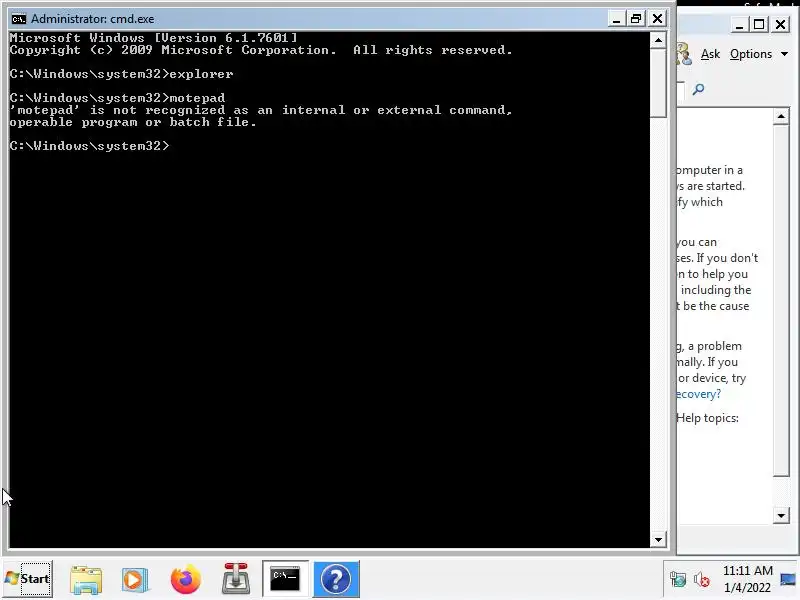
Task: Click 'Microsoft Windows [Version 6.1.7601]' line
Action: point(153,38)
